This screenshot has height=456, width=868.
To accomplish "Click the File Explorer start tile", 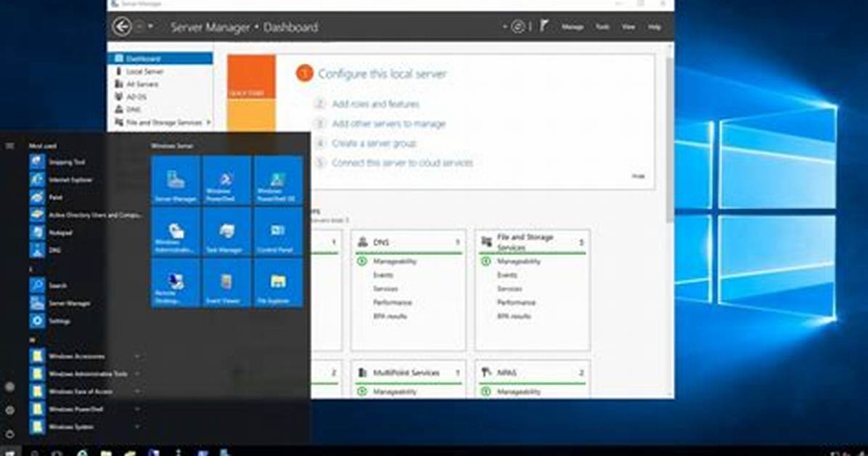I will 278,282.
